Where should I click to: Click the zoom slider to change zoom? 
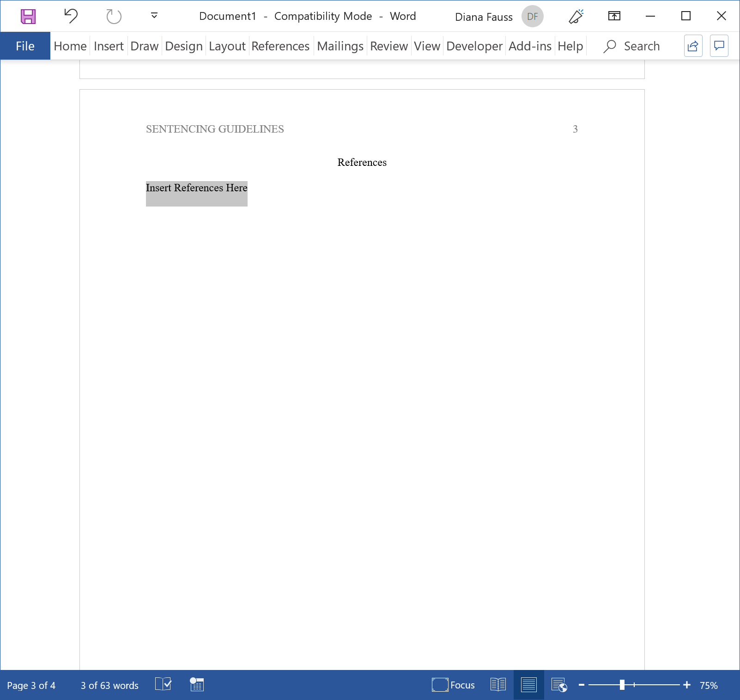(x=623, y=685)
